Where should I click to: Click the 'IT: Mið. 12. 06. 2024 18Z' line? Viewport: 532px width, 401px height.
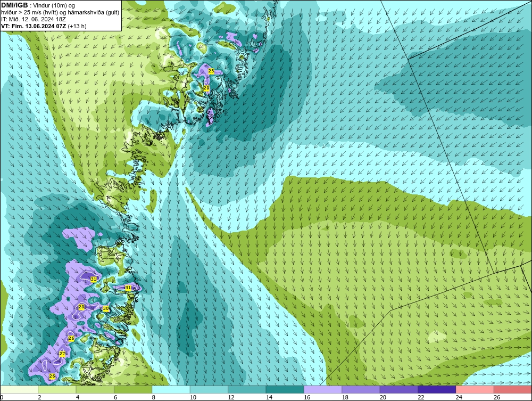[x=34, y=19]
